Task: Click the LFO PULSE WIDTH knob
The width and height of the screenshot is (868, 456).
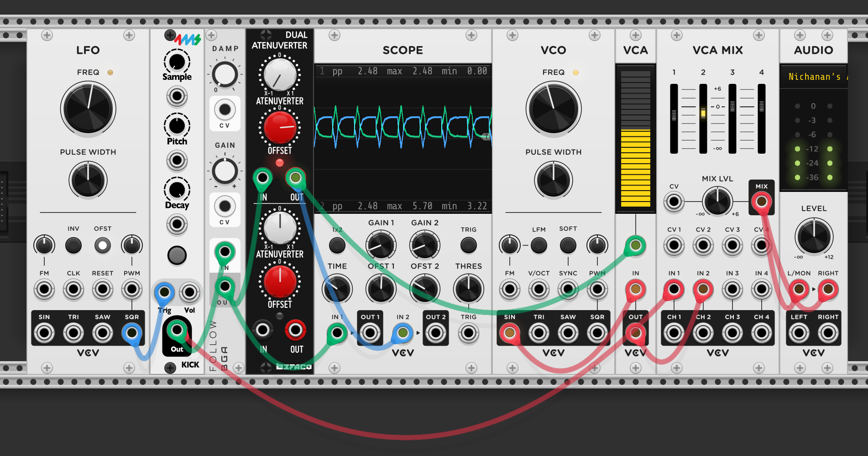Action: [x=88, y=180]
